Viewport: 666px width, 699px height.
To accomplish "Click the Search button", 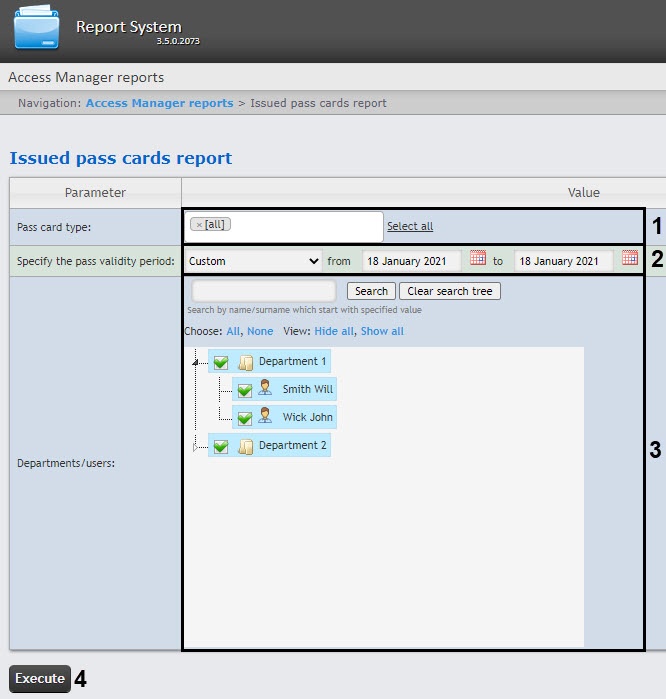I will point(371,291).
